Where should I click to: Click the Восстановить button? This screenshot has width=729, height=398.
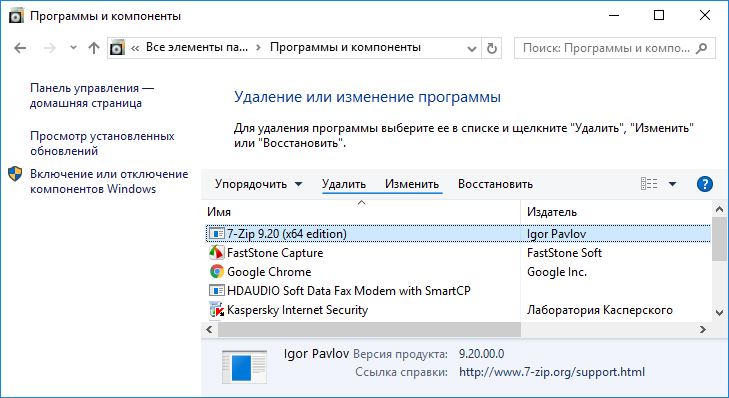(495, 184)
